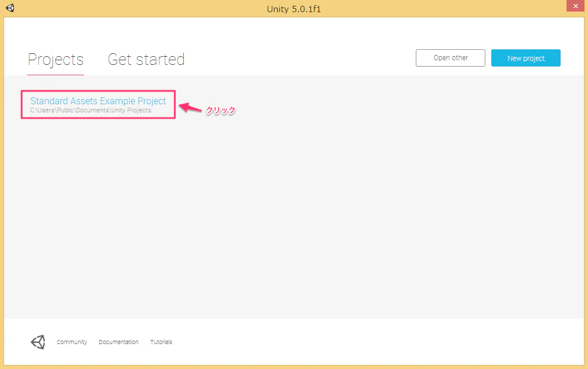The image size is (588, 369).
Task: Create a New project
Action: [x=526, y=58]
